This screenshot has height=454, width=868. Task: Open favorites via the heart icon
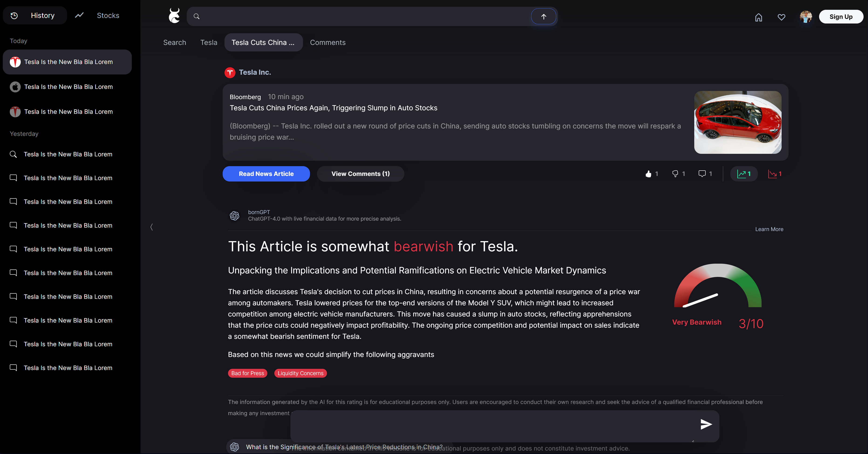(x=781, y=17)
